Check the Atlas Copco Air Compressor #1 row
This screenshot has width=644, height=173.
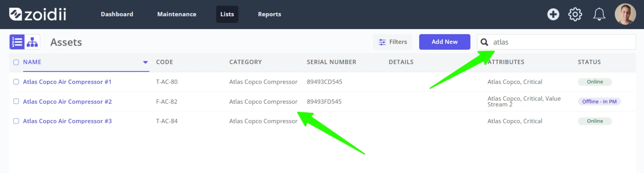click(16, 82)
